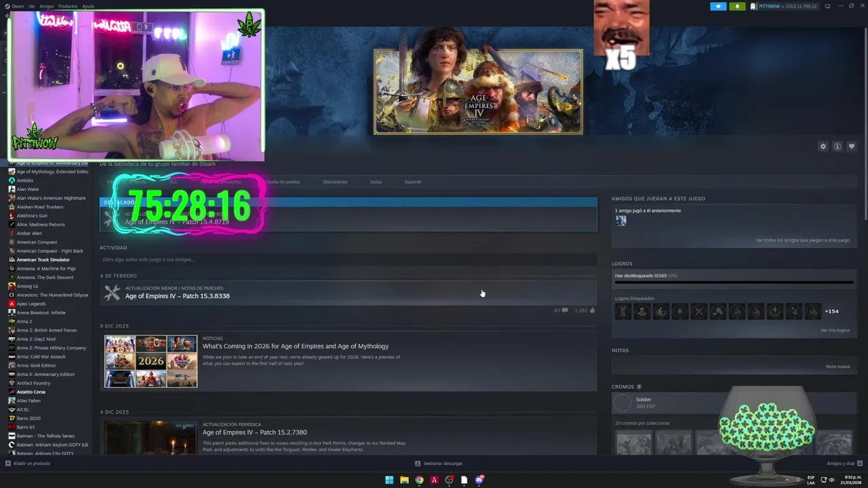Open Gestionar descargas
Image resolution: width=868 pixels, height=488 pixels.
click(x=439, y=464)
